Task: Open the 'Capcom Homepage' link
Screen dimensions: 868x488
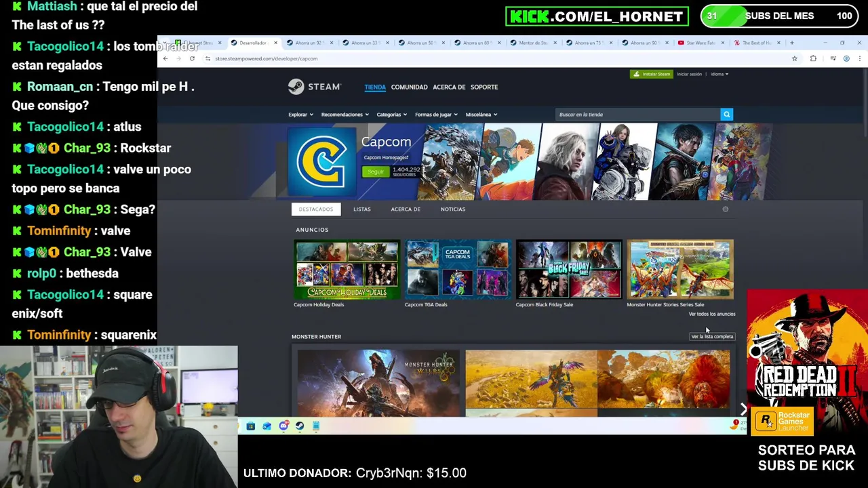Action: pyautogui.click(x=386, y=158)
